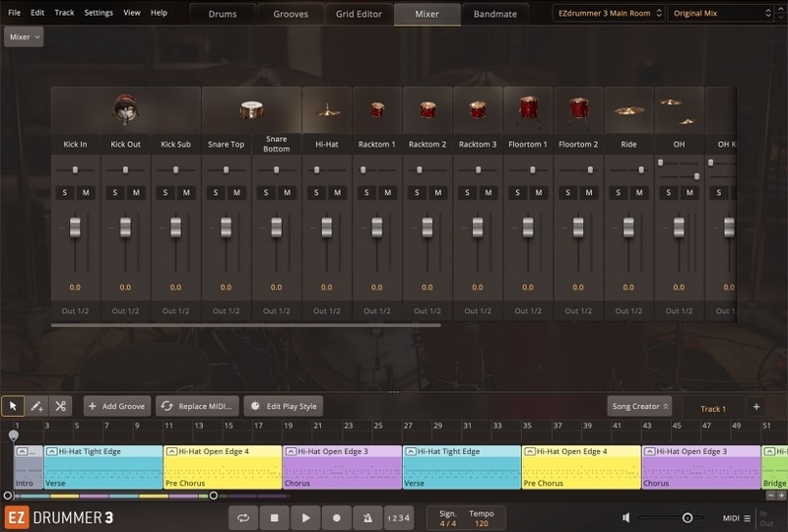Switch to the Grooves tab
This screenshot has height=532, width=788.
pyautogui.click(x=291, y=14)
